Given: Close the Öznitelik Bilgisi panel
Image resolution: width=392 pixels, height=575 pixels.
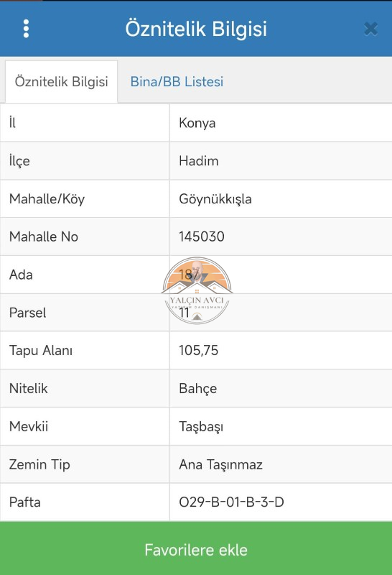Looking at the screenshot, I should pos(370,29).
